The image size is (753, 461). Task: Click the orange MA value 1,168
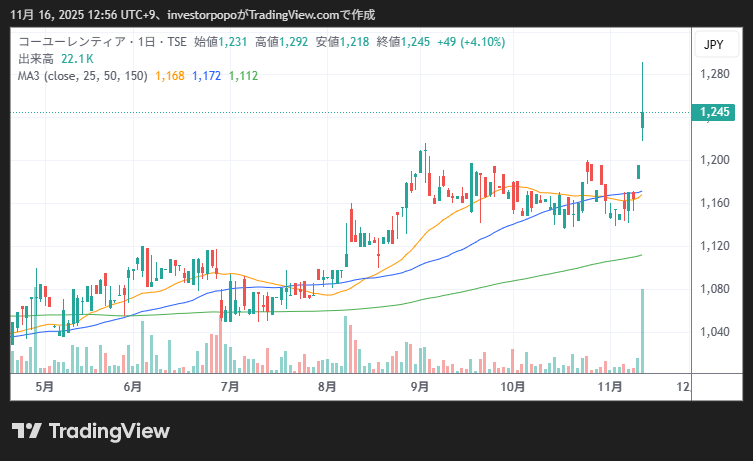[x=169, y=75]
